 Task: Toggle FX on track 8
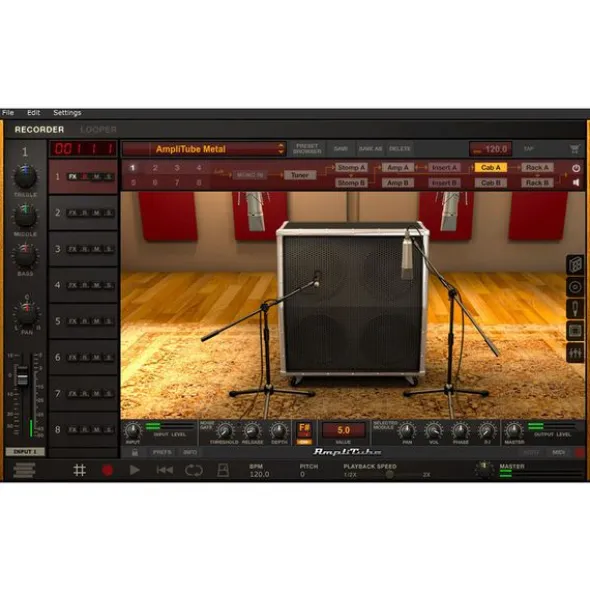[72, 430]
